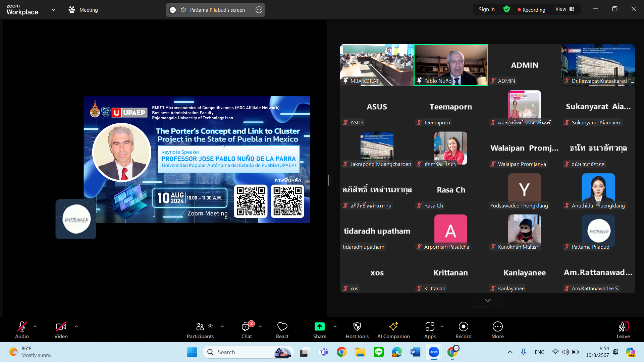Select the MBA KORAT video tile
The image size is (644, 362).
[377, 65]
